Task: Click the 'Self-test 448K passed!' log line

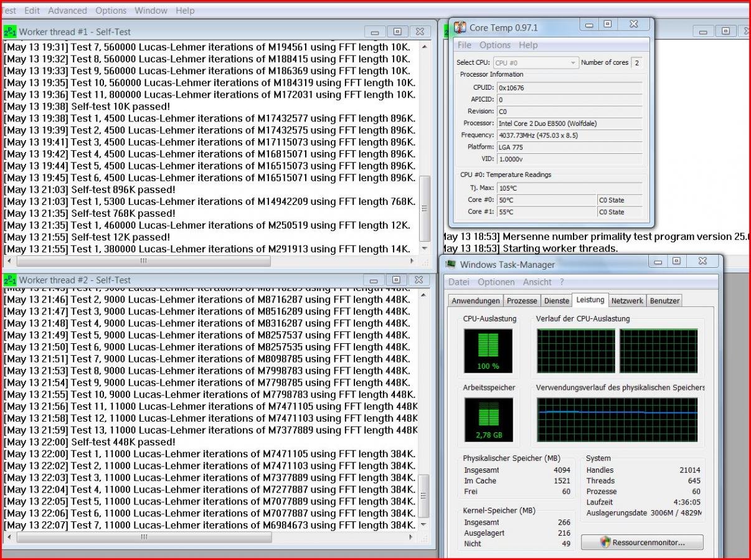Action: tap(90, 442)
